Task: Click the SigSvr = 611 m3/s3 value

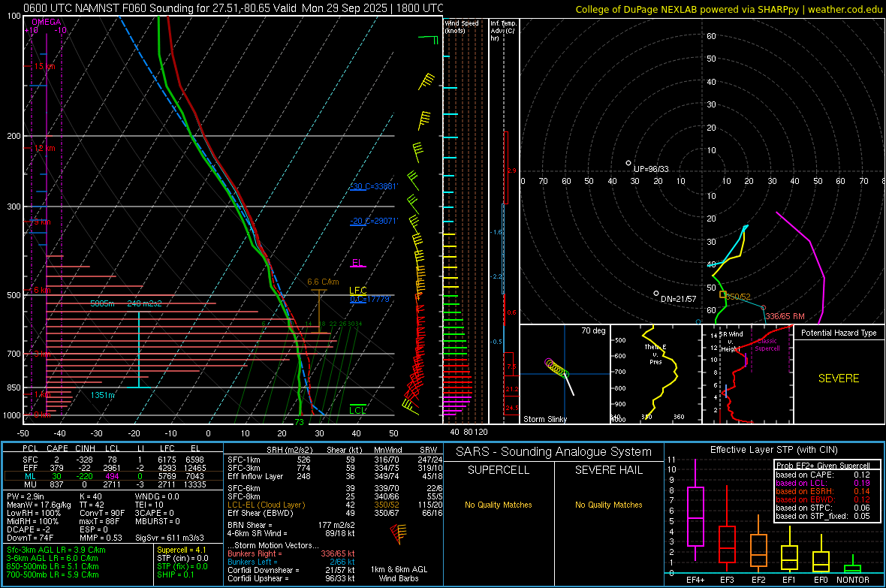Action: click(x=170, y=538)
